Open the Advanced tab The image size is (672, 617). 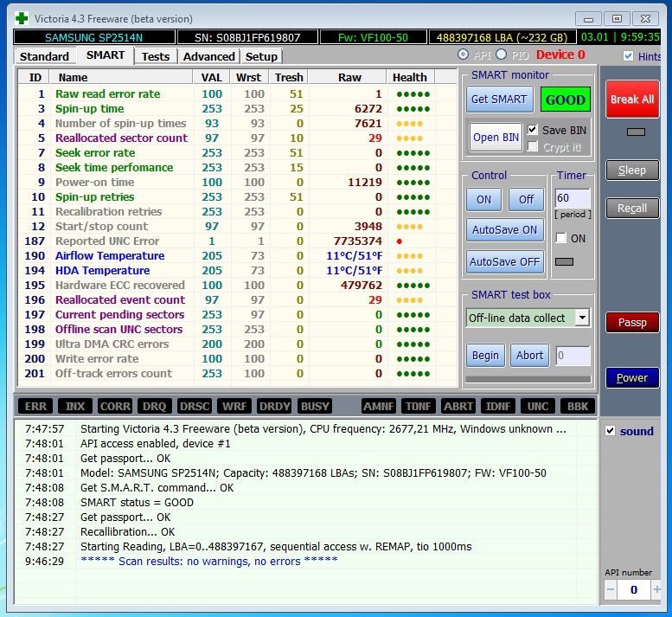click(208, 56)
